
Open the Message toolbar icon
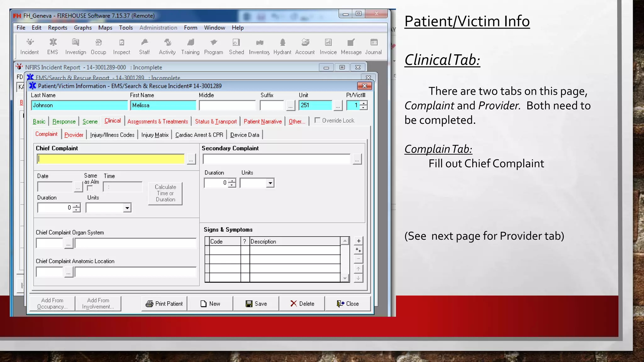pyautogui.click(x=351, y=47)
